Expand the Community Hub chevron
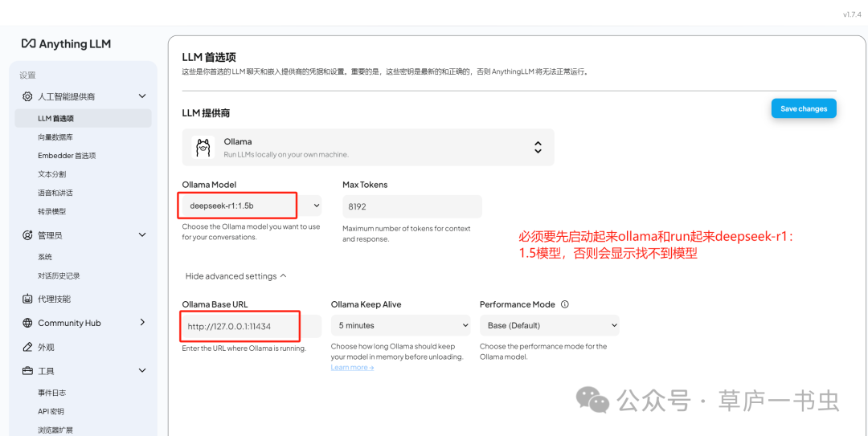 (x=142, y=322)
